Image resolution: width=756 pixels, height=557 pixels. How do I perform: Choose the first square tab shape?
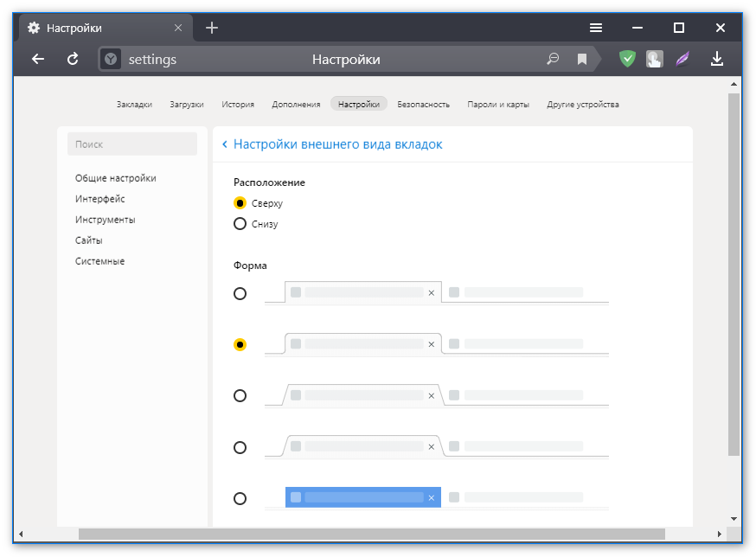240,293
